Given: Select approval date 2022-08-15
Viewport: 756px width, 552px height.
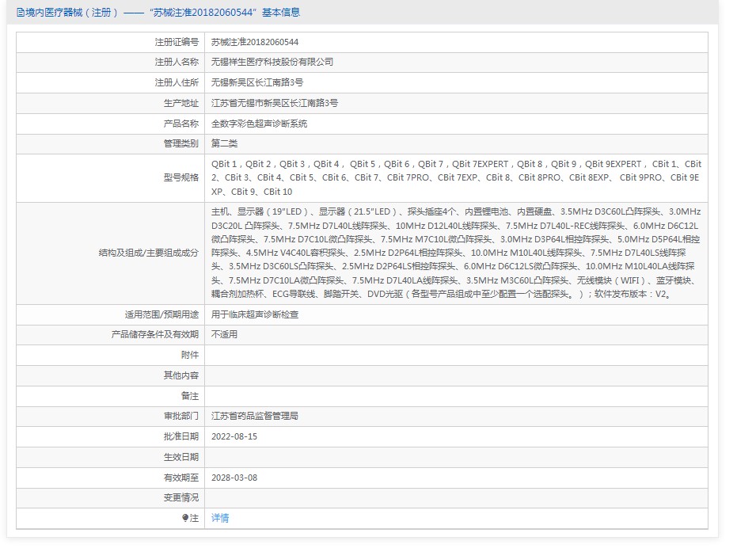Looking at the screenshot, I should 234,436.
